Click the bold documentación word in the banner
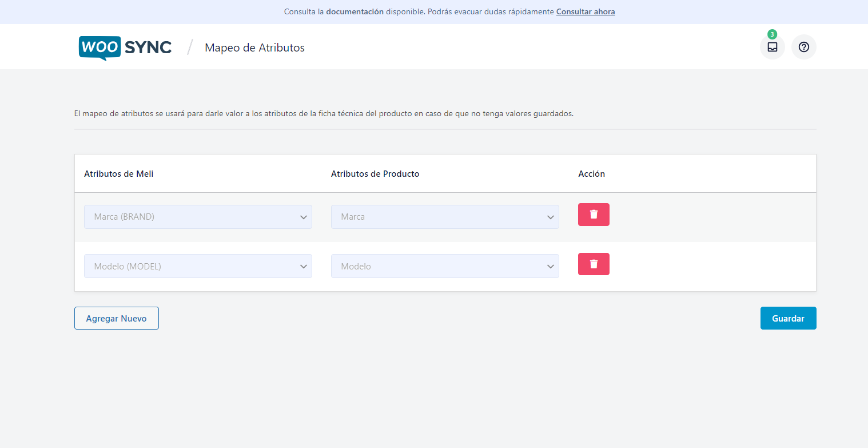 pos(355,11)
